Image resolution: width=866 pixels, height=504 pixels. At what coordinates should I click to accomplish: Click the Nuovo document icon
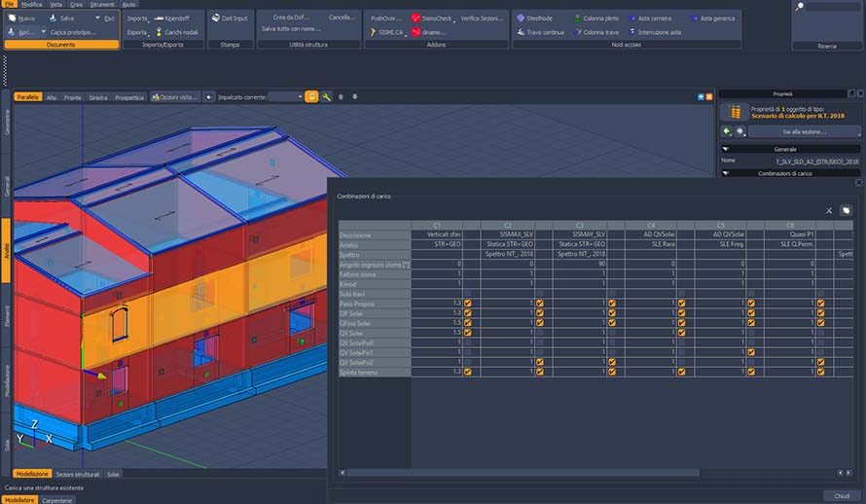click(12, 18)
